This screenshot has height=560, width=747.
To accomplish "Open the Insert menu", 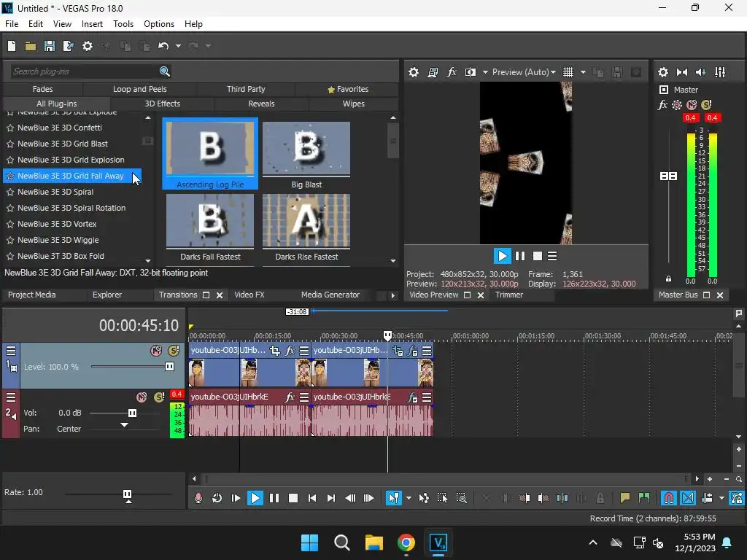I will pos(92,24).
